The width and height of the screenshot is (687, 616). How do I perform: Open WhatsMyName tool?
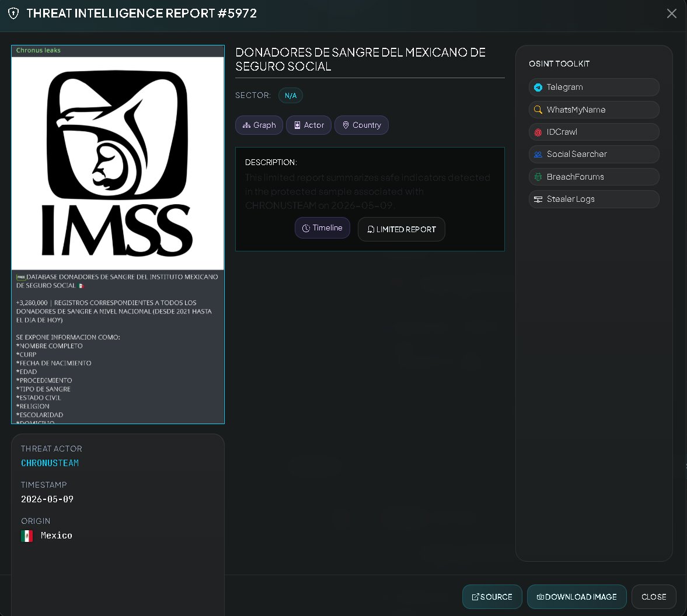tap(594, 110)
